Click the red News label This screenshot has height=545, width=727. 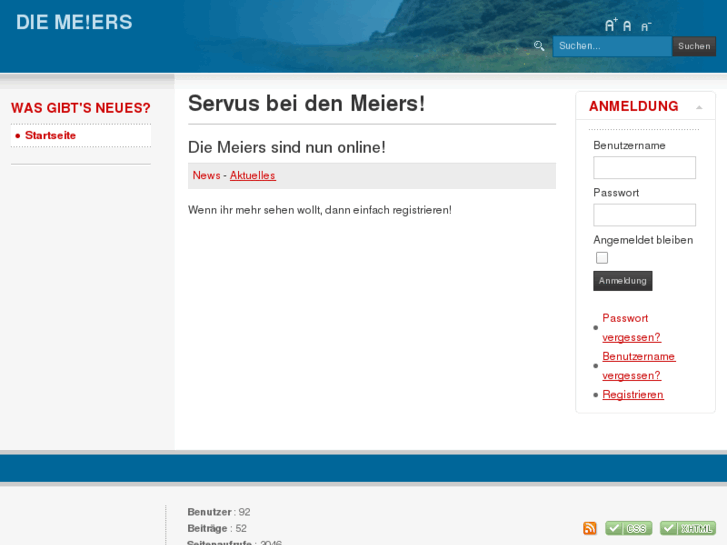(x=206, y=175)
